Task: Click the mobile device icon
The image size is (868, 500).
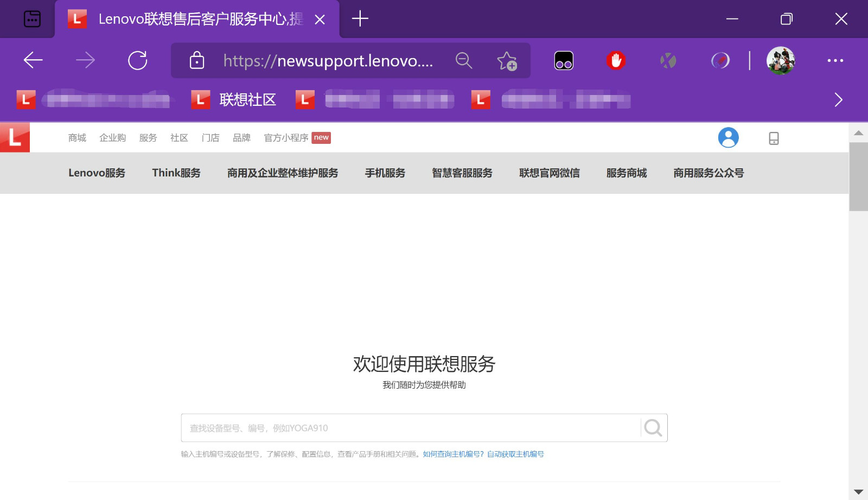Action: click(x=774, y=138)
